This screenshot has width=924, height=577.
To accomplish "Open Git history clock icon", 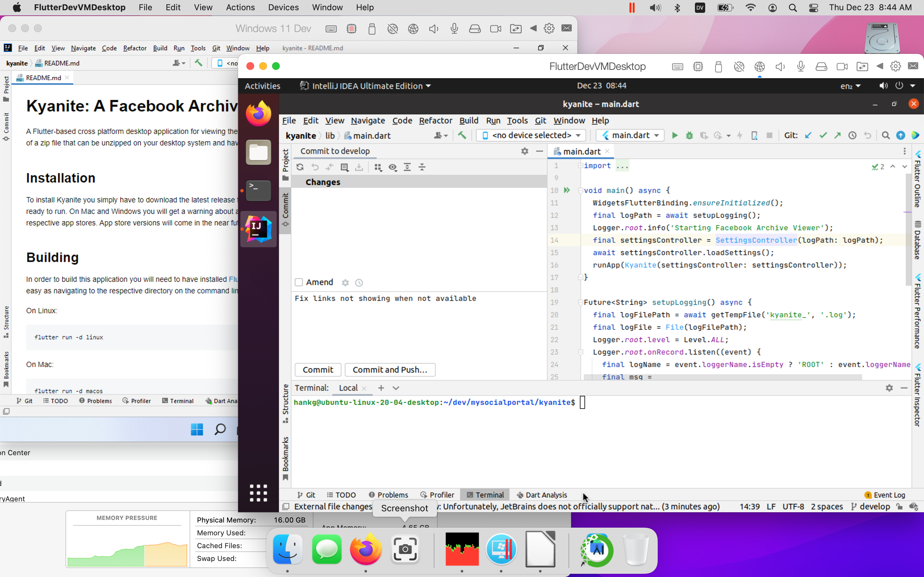I will 852,136.
